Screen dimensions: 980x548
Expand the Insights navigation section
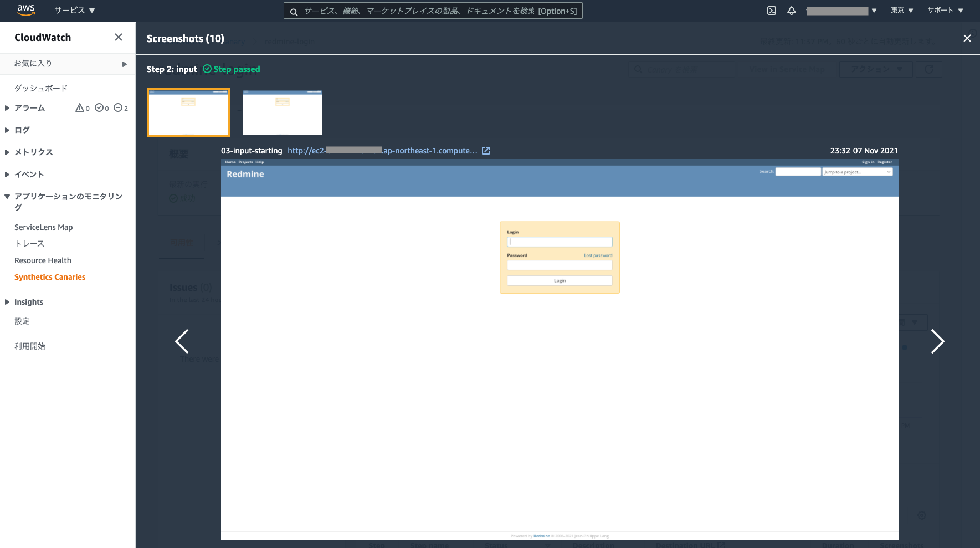click(x=7, y=302)
